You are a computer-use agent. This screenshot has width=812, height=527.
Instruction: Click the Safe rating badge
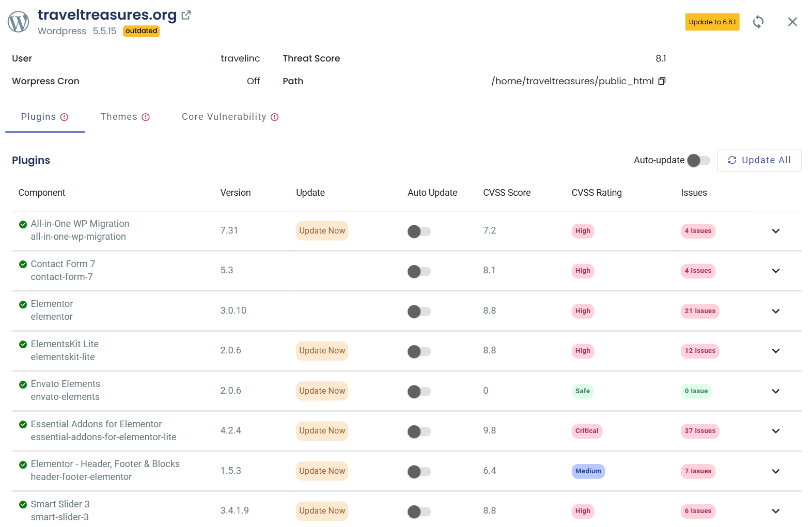tap(583, 391)
